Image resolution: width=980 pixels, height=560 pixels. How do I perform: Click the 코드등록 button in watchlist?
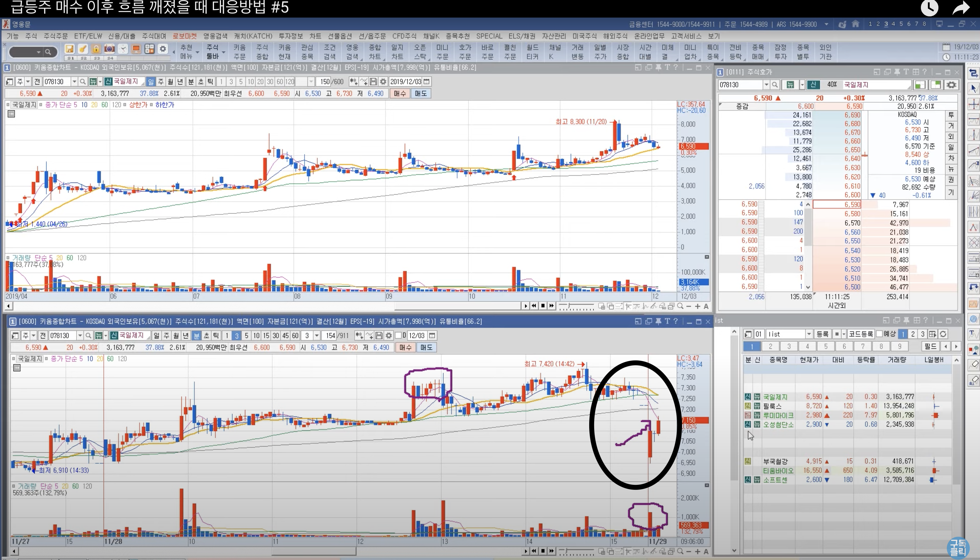click(x=860, y=334)
